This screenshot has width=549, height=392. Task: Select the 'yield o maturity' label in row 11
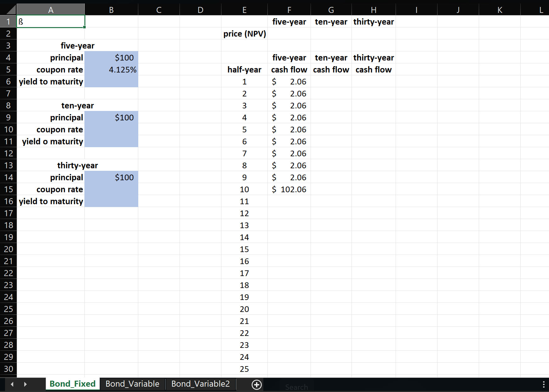click(51, 141)
